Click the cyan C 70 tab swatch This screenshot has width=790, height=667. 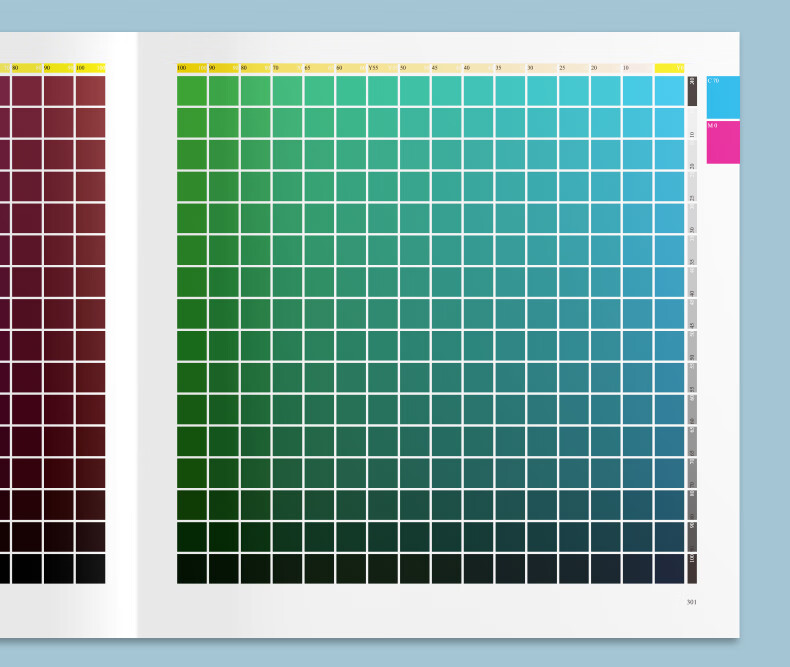point(722,97)
